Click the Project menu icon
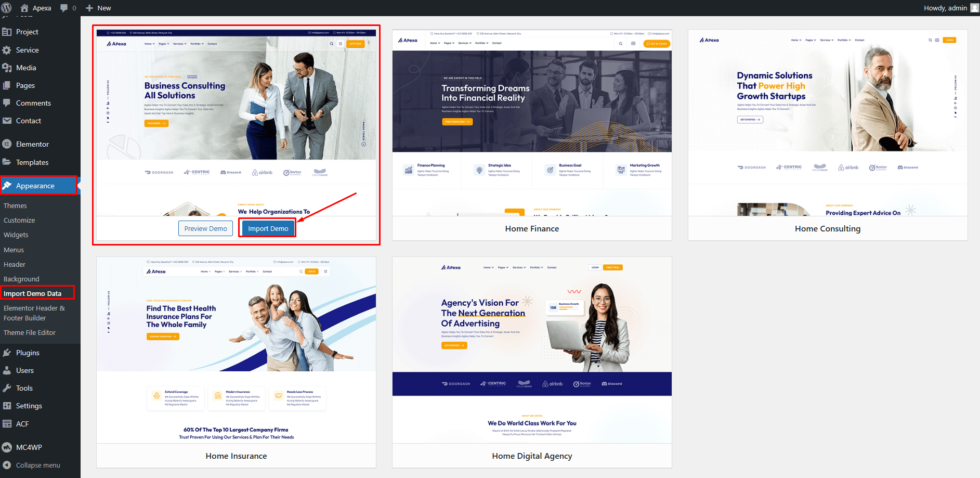The image size is (980, 478). tap(7, 32)
